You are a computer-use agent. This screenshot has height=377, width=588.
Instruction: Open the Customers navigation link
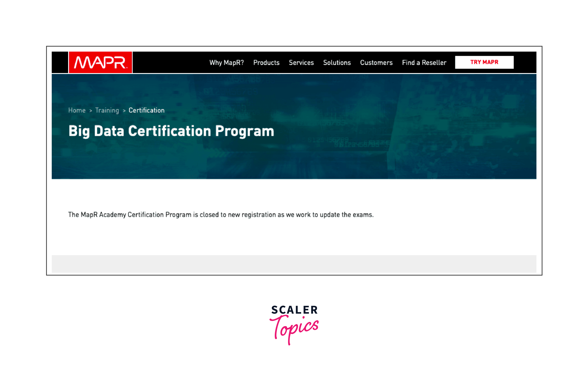tap(376, 63)
